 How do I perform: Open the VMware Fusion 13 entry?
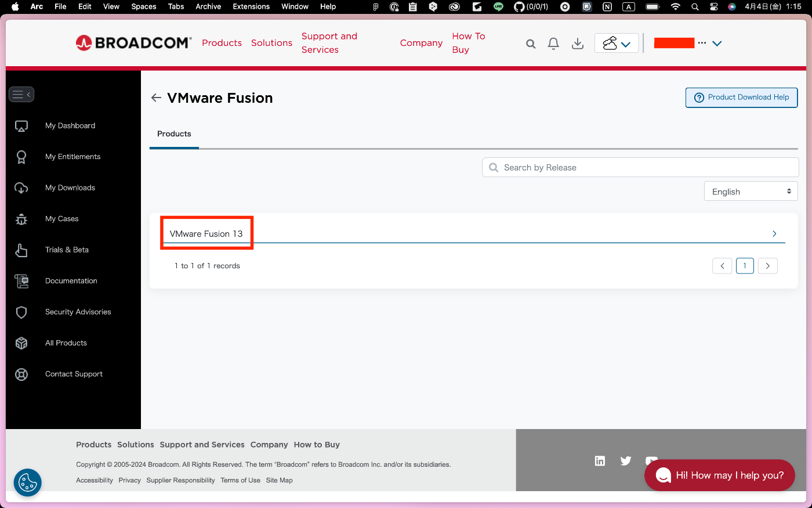pos(206,234)
